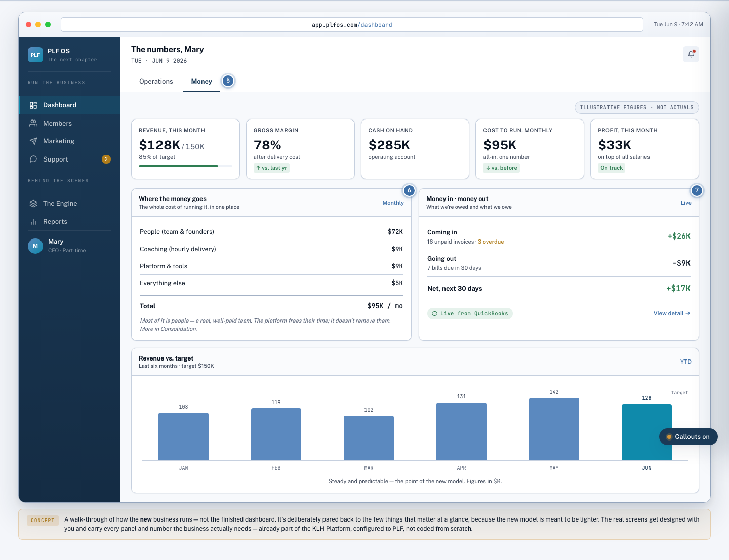Click the QuickBooks sync refresh icon

coord(434,314)
